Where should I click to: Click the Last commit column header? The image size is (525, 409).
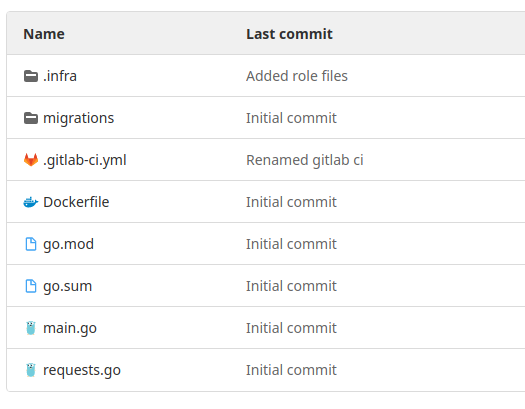(x=289, y=34)
